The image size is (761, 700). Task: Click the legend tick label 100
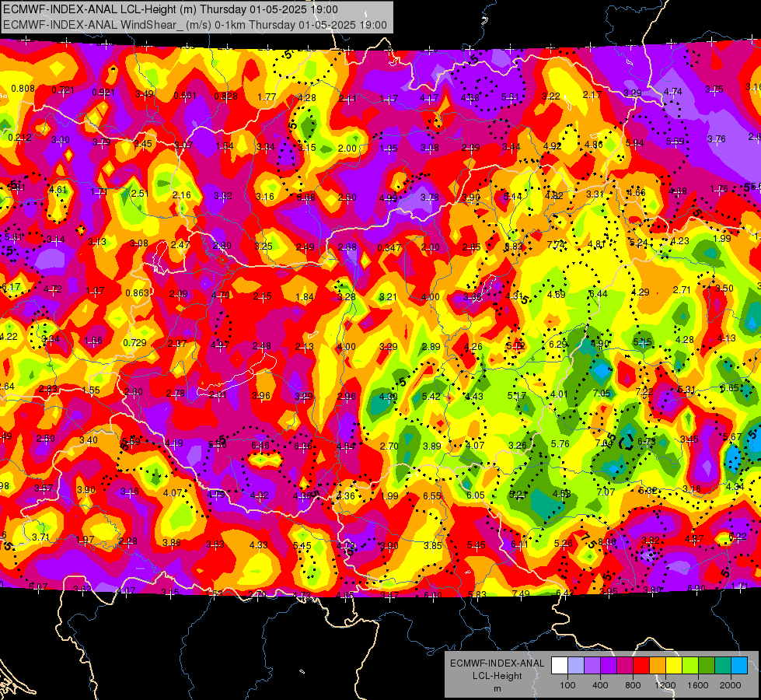pos(567,685)
